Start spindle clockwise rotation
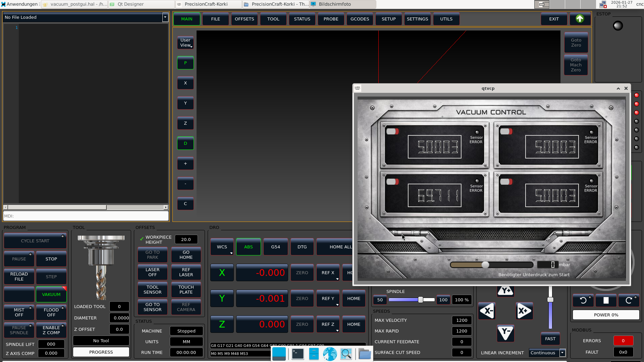Image resolution: width=644 pixels, height=362 pixels. 629,300
